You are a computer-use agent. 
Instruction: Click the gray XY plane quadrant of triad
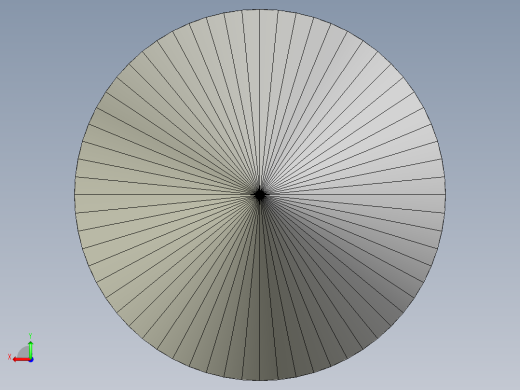pyautogui.click(x=24, y=353)
